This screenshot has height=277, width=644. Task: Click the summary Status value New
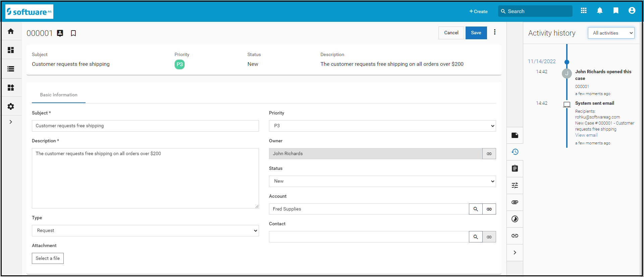(253, 64)
